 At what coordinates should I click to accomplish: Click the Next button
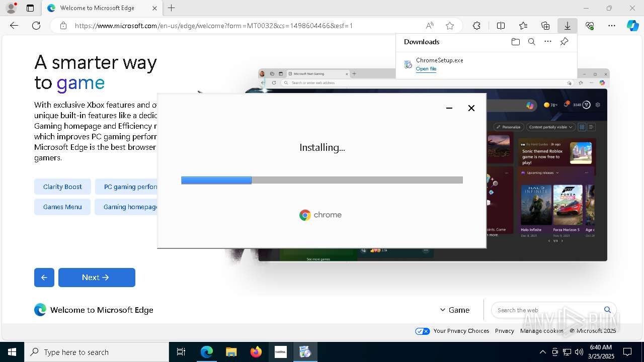(x=97, y=278)
